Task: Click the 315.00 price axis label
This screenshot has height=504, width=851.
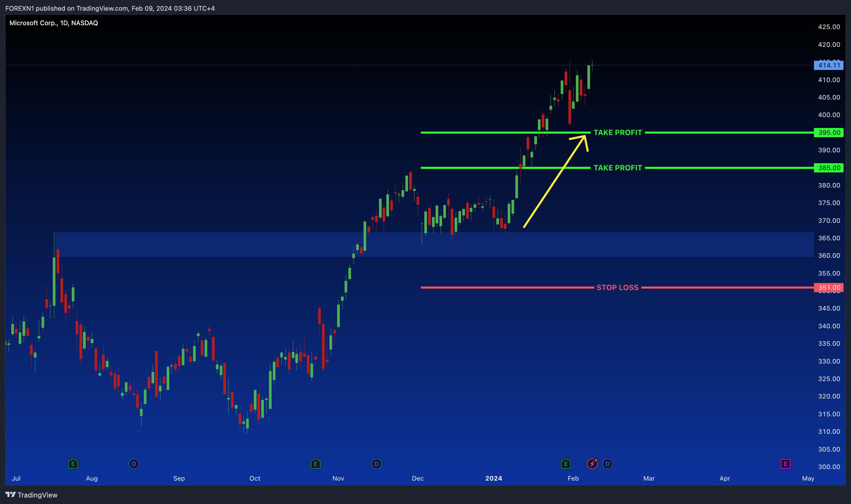Action: pos(829,414)
